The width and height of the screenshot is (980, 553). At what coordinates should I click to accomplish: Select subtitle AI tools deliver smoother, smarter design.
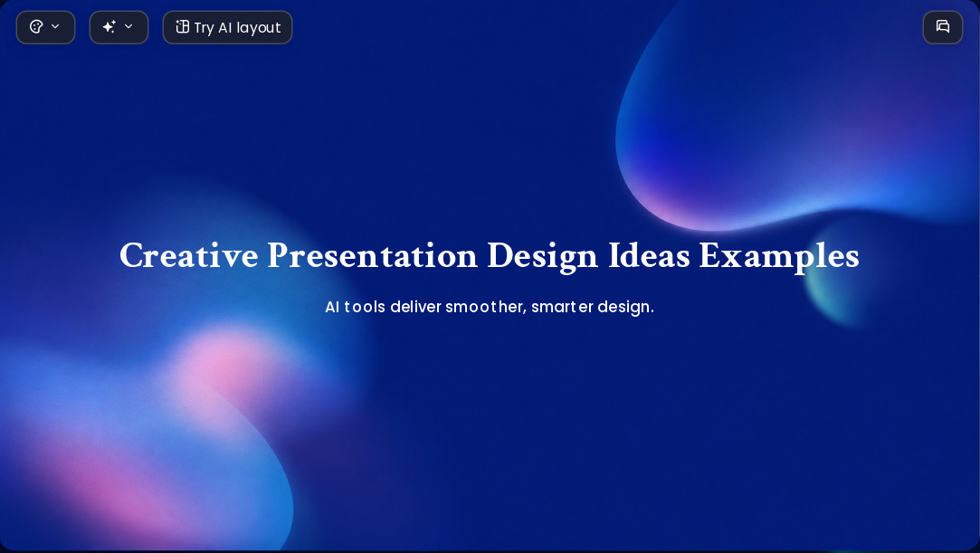pos(490,307)
